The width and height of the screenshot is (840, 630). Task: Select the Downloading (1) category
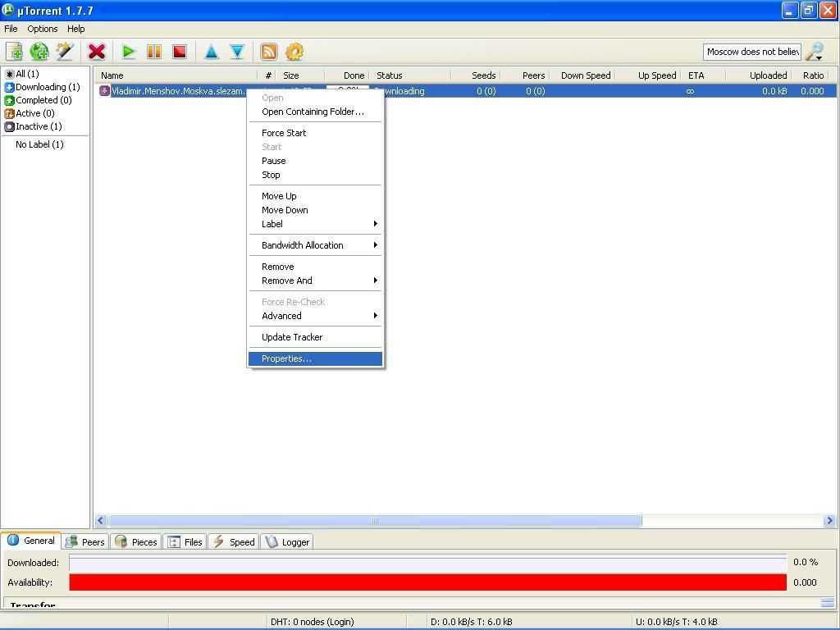47,87
